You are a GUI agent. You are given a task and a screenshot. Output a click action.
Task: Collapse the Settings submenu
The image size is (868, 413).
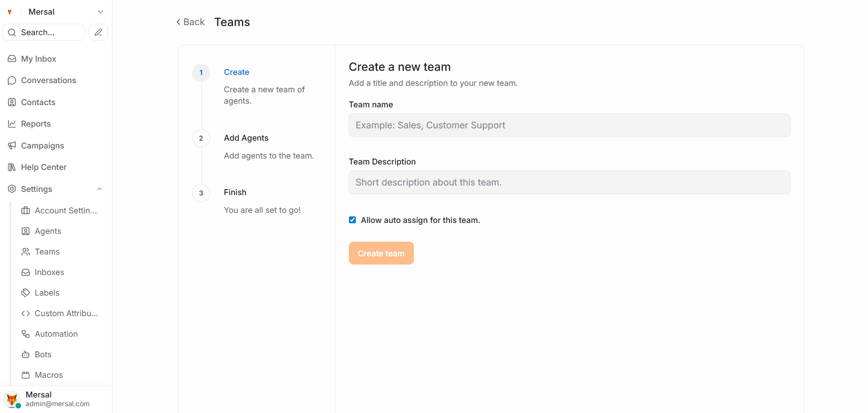click(x=99, y=189)
